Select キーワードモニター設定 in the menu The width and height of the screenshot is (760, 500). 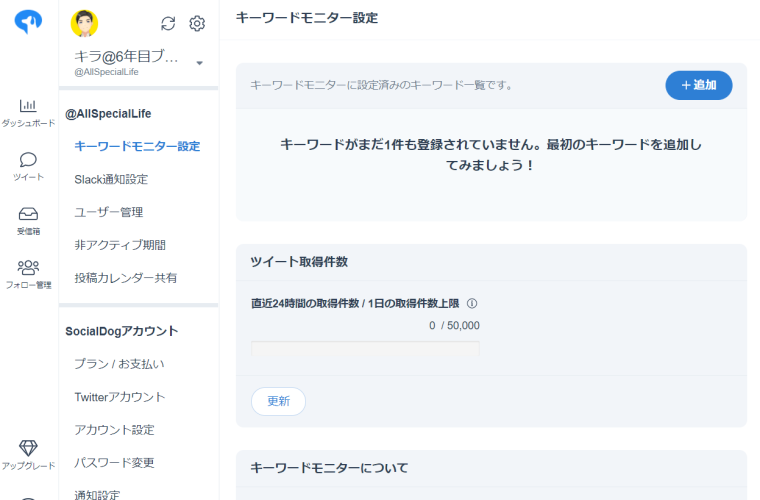click(137, 146)
